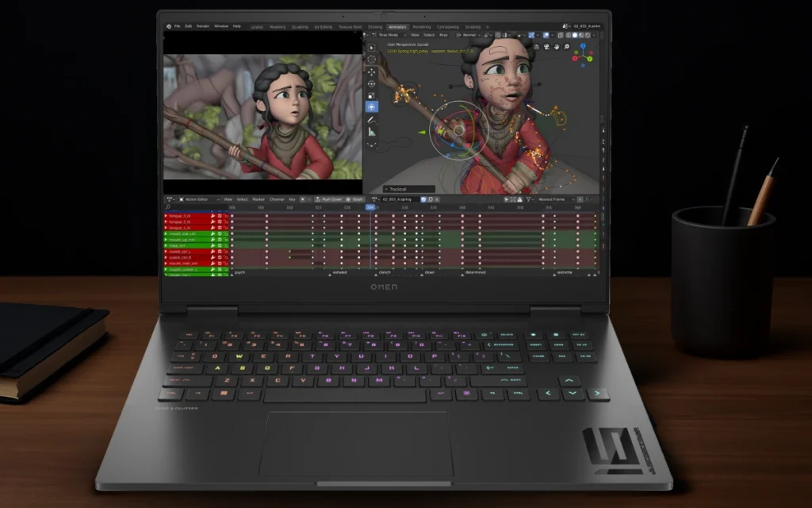Toggle only show errors warning icon
Image resolution: width=812 pixels, height=508 pixels.
pos(520,199)
